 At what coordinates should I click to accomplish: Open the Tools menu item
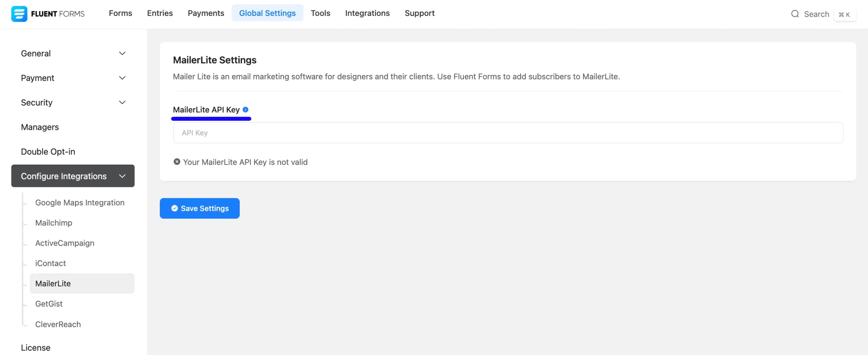click(320, 13)
